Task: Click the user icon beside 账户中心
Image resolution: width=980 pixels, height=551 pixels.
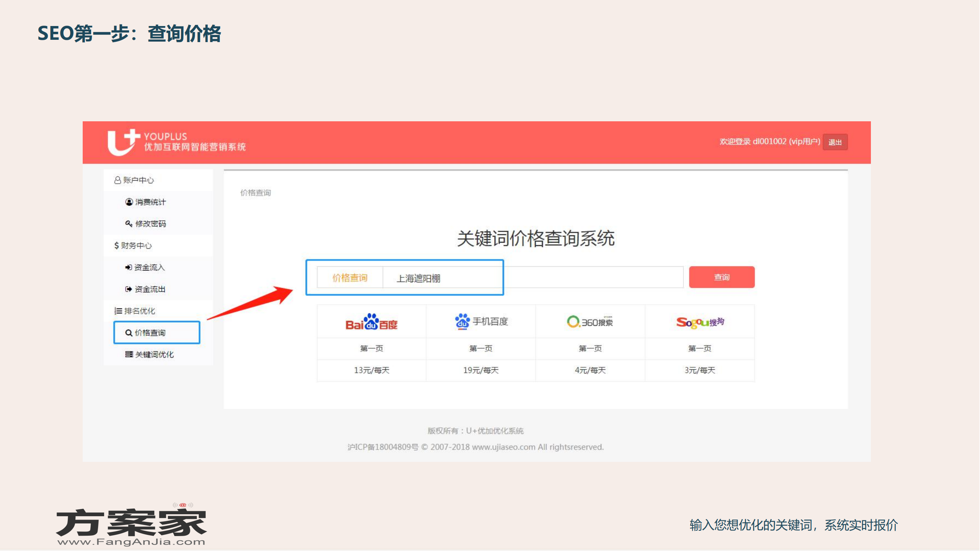Action: [x=118, y=180]
